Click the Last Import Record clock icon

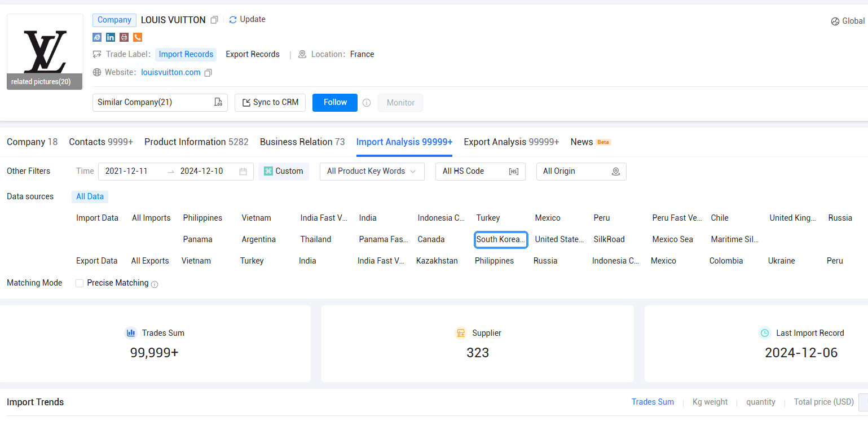coord(765,333)
